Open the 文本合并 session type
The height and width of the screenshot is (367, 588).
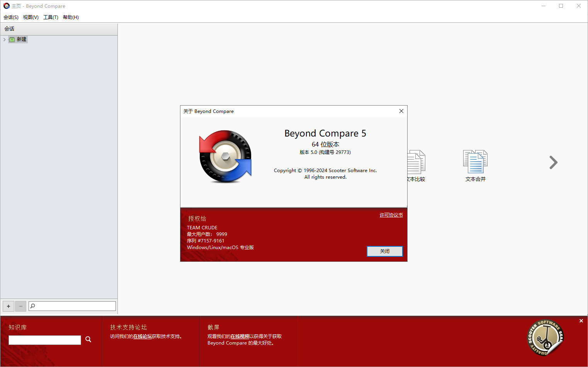pyautogui.click(x=475, y=162)
